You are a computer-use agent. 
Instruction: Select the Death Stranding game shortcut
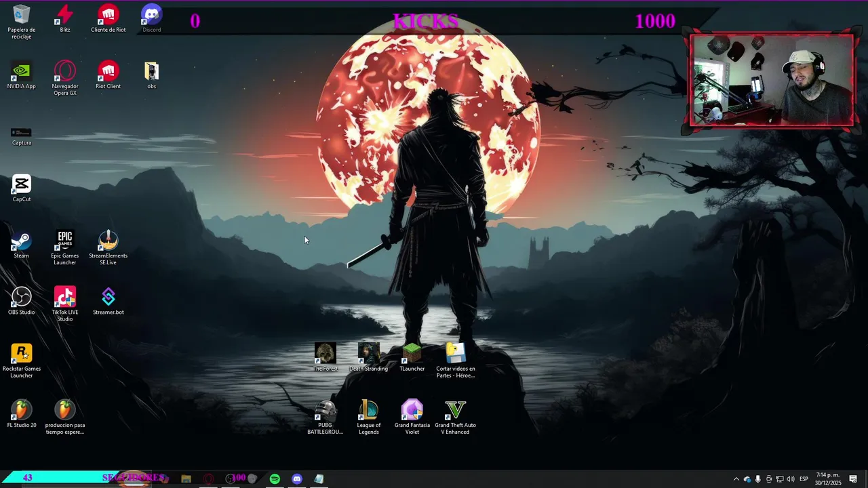pos(369,357)
